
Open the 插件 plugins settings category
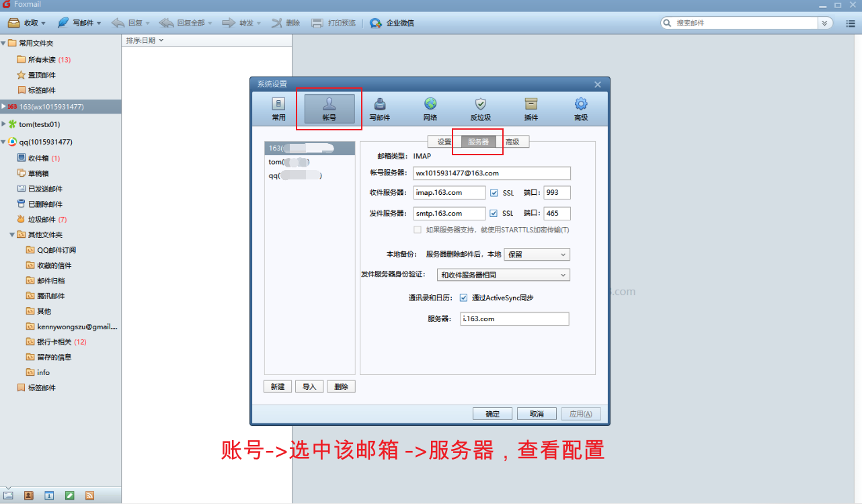(531, 110)
